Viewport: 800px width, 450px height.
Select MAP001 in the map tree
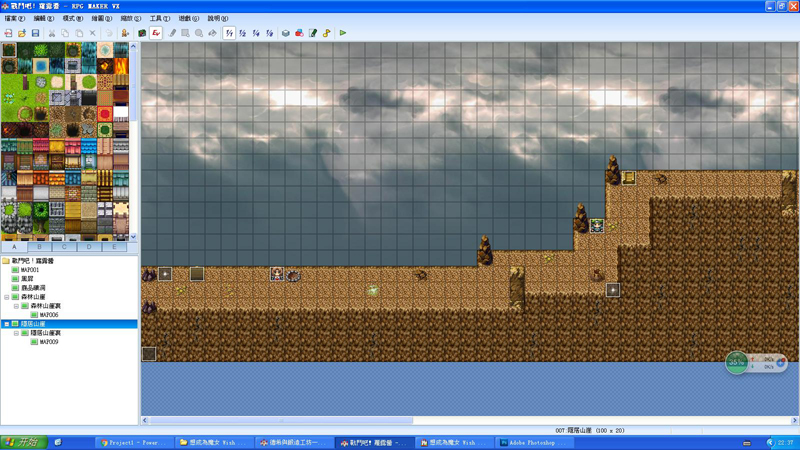pos(30,270)
